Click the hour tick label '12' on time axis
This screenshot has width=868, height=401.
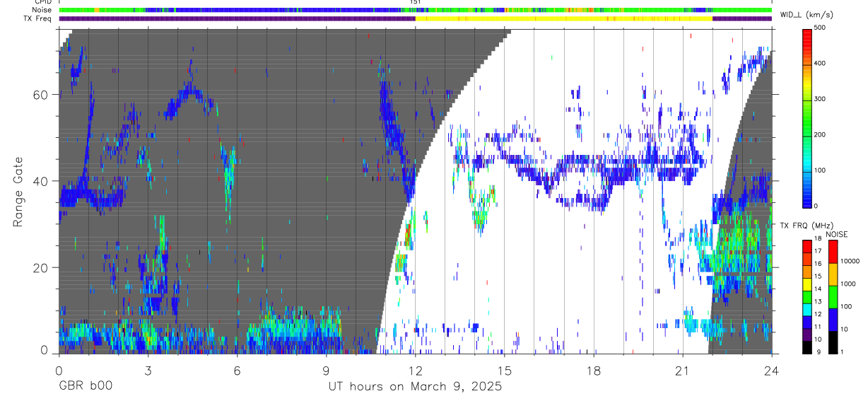[x=415, y=370]
